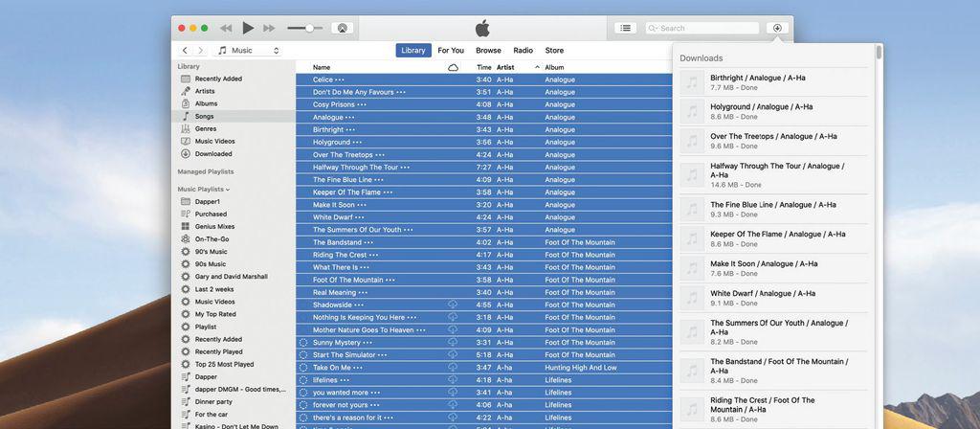Open more options dots for Cosy Prisons

click(x=362, y=104)
